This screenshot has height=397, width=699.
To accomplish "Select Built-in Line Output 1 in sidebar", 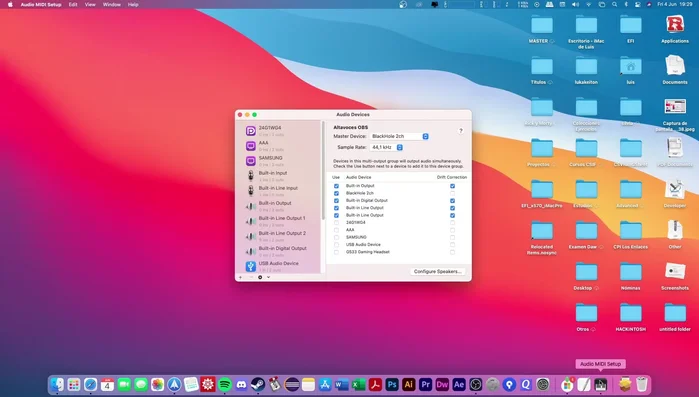I will click(x=279, y=221).
